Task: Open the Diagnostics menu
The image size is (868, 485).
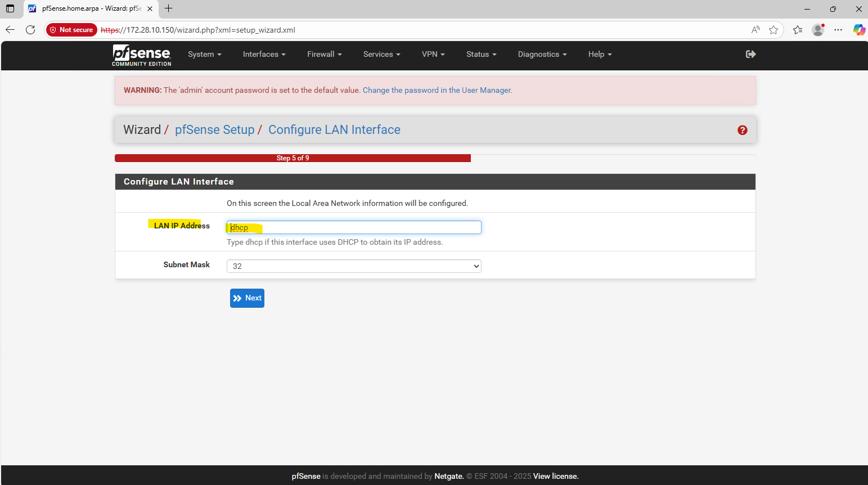Action: coord(542,55)
